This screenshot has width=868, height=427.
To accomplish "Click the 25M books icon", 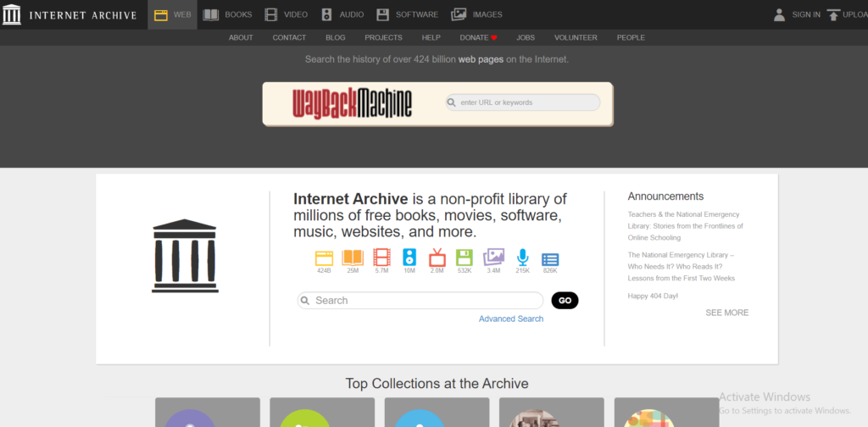I will [353, 258].
